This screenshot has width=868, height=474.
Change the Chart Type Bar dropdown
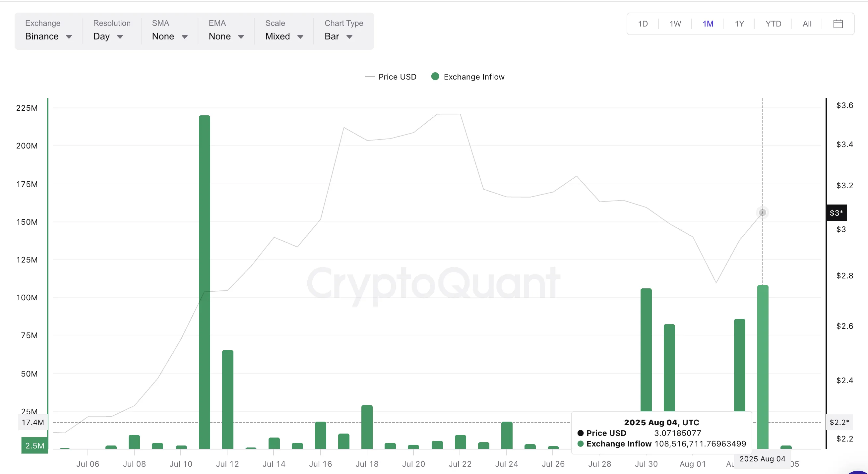338,36
